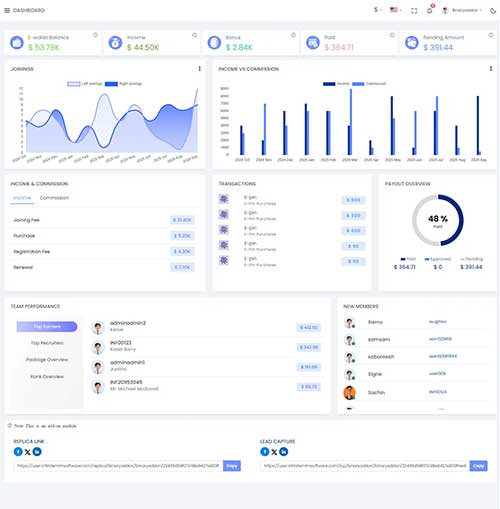Click the add-on module note icon
This screenshot has width=500, height=509.
10,426
